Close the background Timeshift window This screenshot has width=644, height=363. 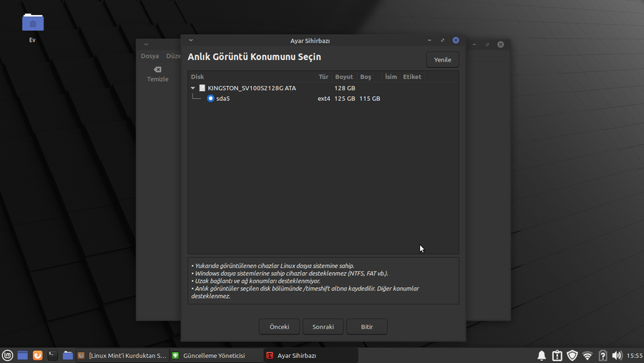(501, 44)
